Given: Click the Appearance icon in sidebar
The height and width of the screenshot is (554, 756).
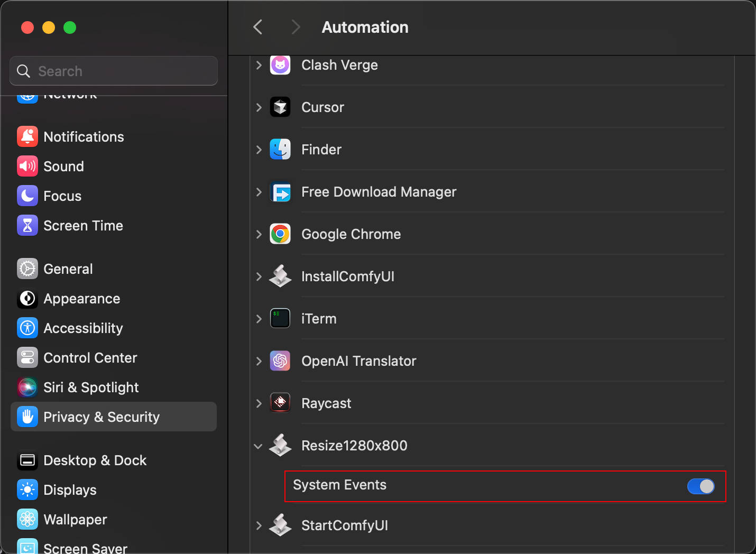Looking at the screenshot, I should 27,299.
